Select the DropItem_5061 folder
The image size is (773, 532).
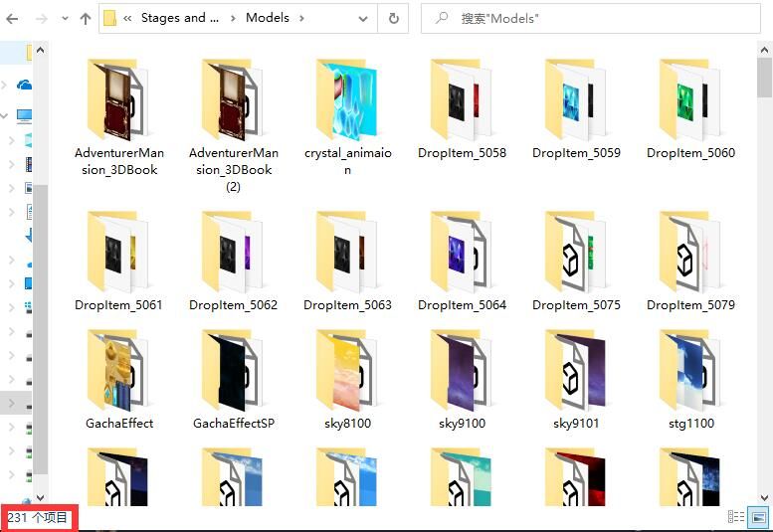(x=118, y=262)
